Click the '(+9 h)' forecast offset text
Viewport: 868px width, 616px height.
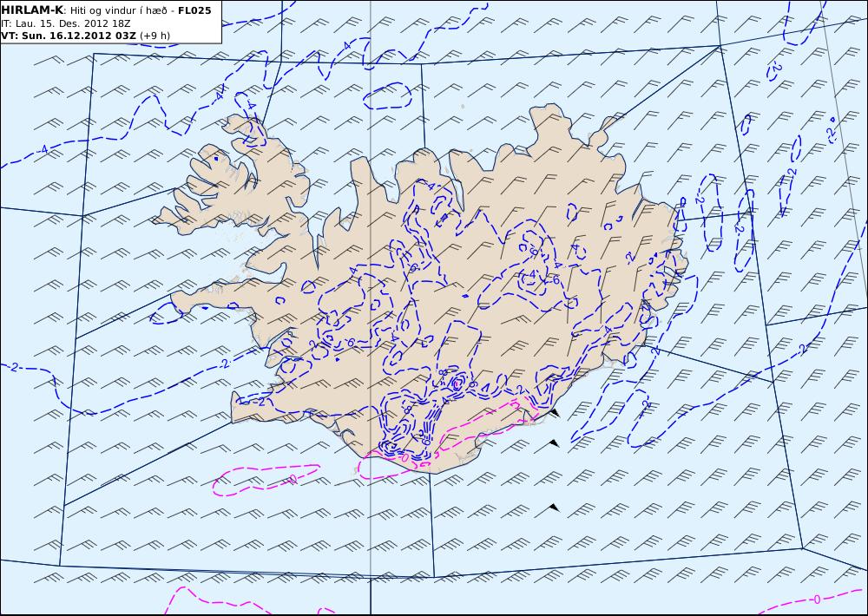pos(155,36)
